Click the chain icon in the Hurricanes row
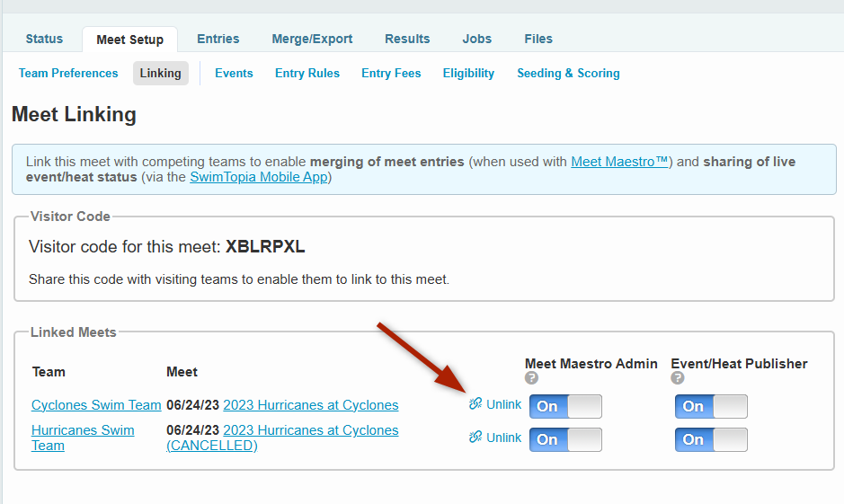Screen dimensions: 844x504 point(475,438)
